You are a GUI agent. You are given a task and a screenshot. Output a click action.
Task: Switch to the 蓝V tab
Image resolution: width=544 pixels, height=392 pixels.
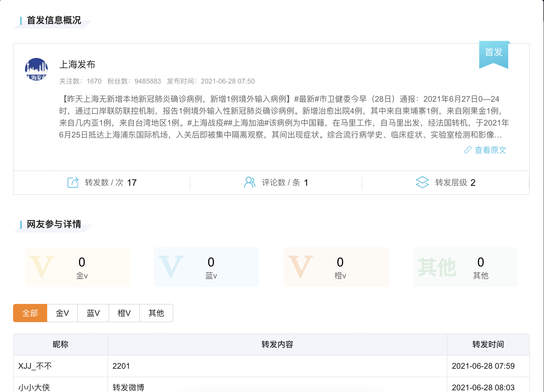pyautogui.click(x=93, y=313)
